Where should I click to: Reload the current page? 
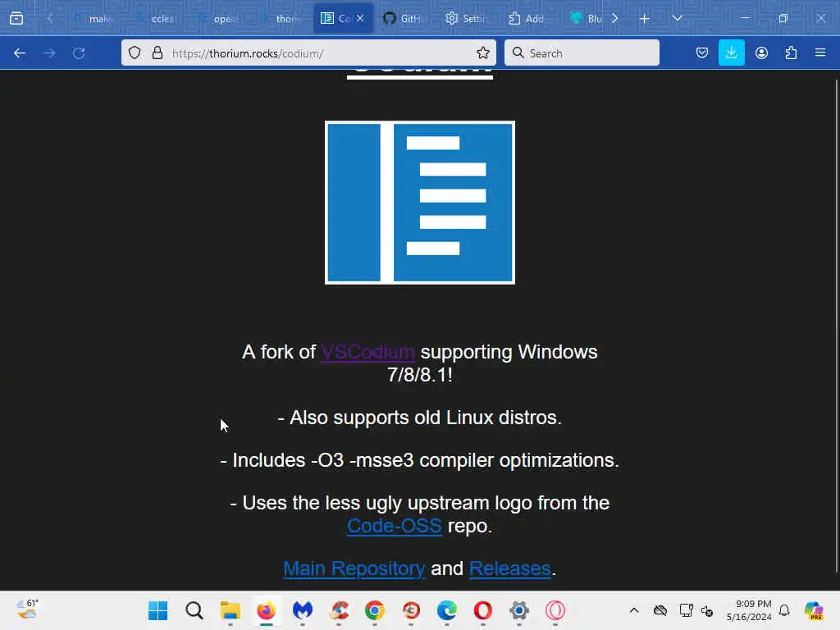tap(79, 53)
